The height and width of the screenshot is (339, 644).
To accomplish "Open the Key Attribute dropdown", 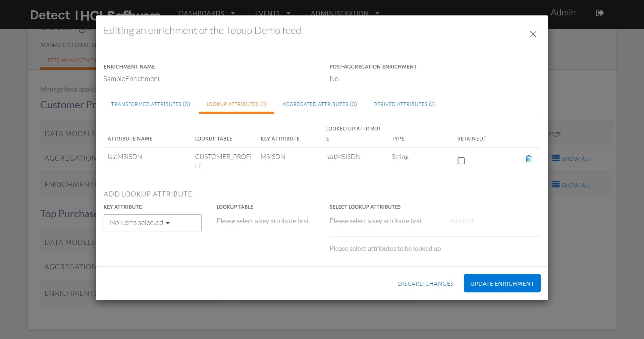I will click(152, 223).
